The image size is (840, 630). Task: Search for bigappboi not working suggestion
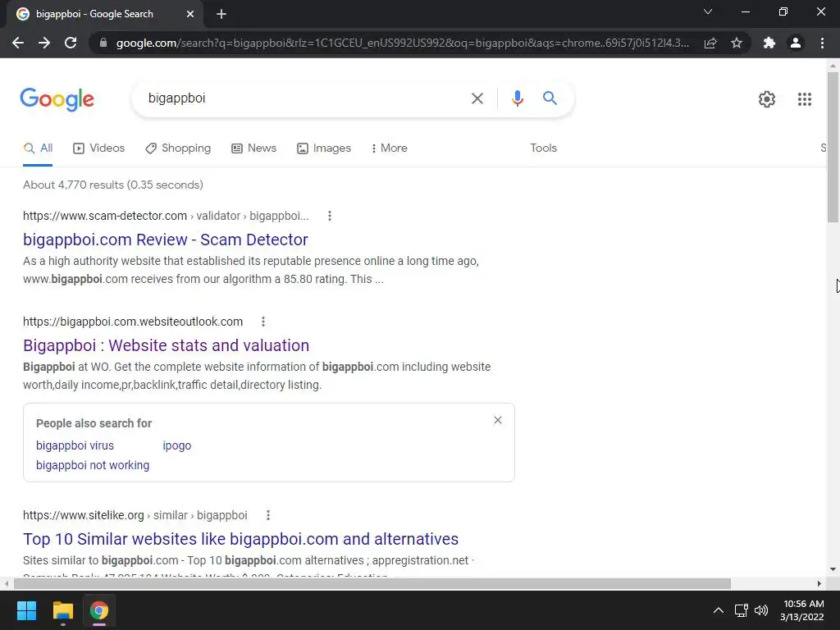click(93, 466)
